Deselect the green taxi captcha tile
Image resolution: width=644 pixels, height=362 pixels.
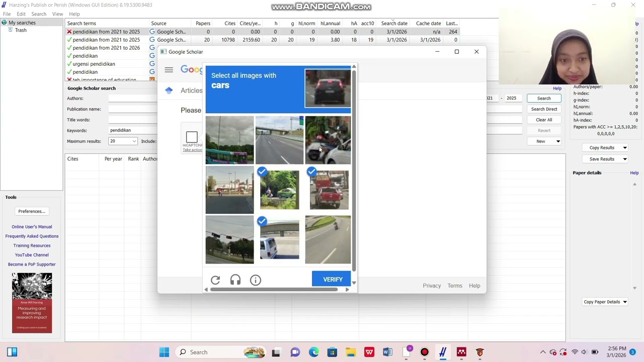[279, 190]
